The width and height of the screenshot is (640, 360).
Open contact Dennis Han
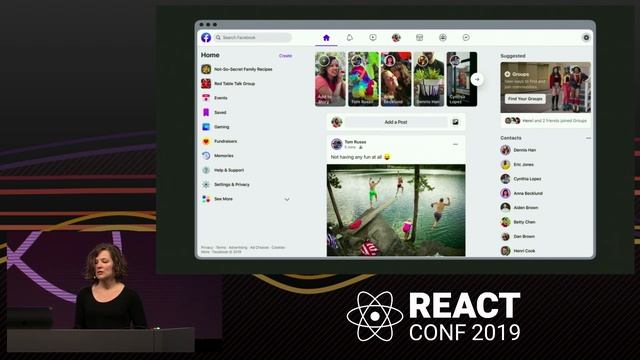524,150
